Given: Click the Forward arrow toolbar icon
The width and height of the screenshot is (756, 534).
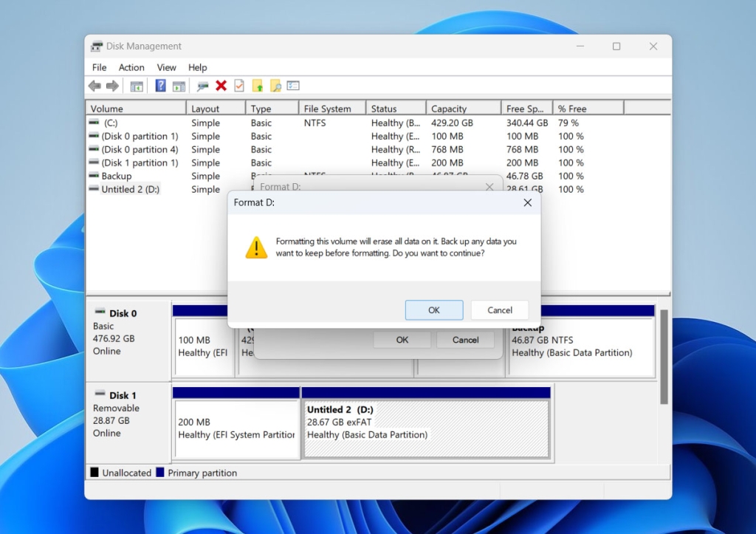Looking at the screenshot, I should click(112, 86).
